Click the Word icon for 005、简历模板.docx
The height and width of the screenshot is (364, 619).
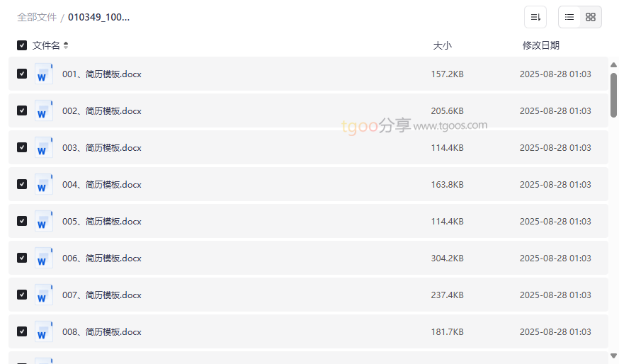(43, 221)
